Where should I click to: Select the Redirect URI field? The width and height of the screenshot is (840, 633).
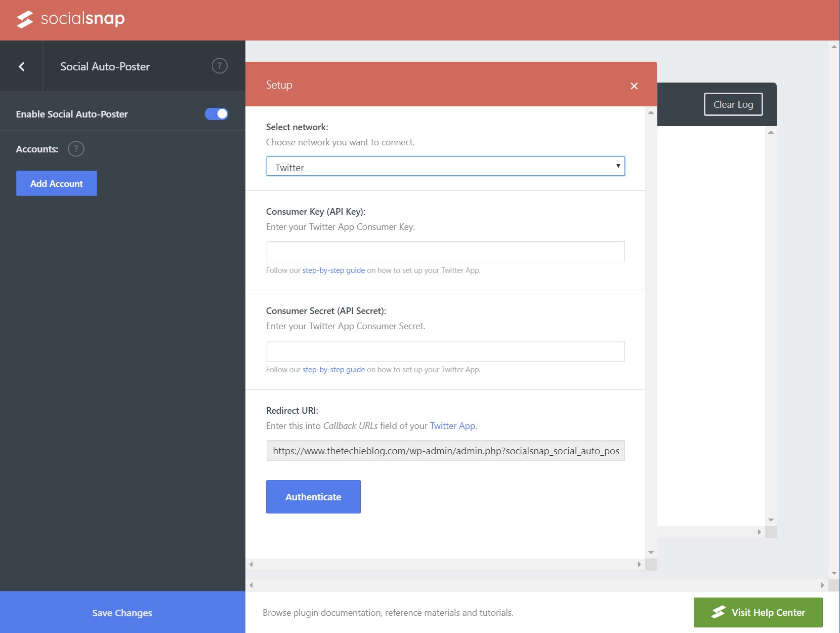[x=445, y=451]
